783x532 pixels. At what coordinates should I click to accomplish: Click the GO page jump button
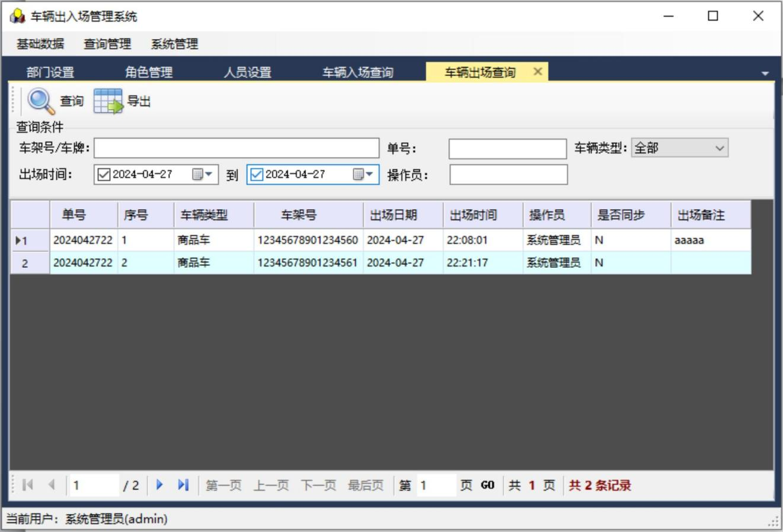pos(487,485)
